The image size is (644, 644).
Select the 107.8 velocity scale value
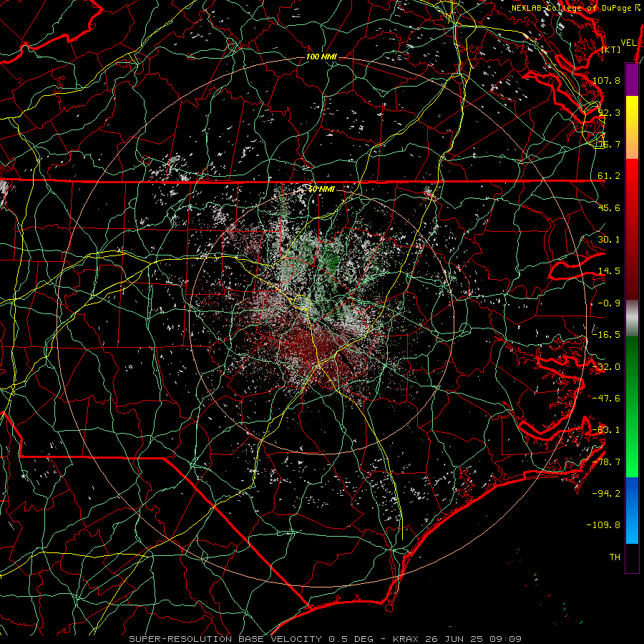pos(606,80)
